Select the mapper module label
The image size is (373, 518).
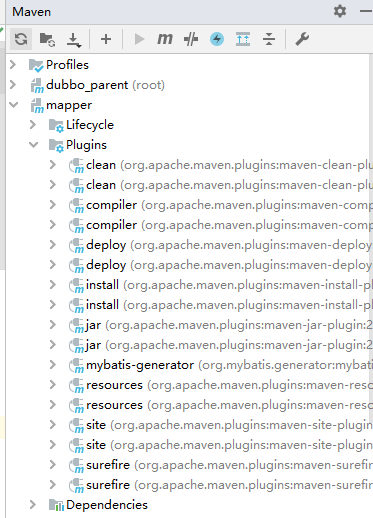pyautogui.click(x=69, y=105)
